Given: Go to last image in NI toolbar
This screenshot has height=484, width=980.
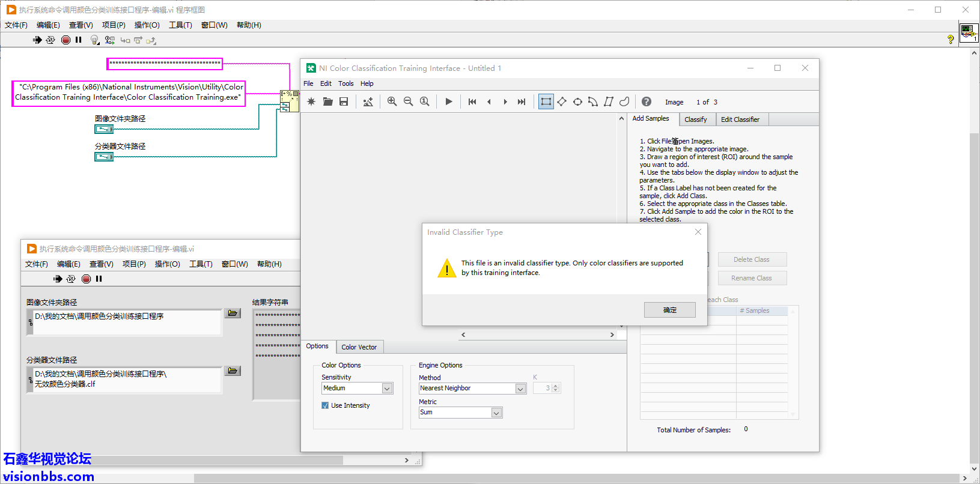Looking at the screenshot, I should coord(521,101).
